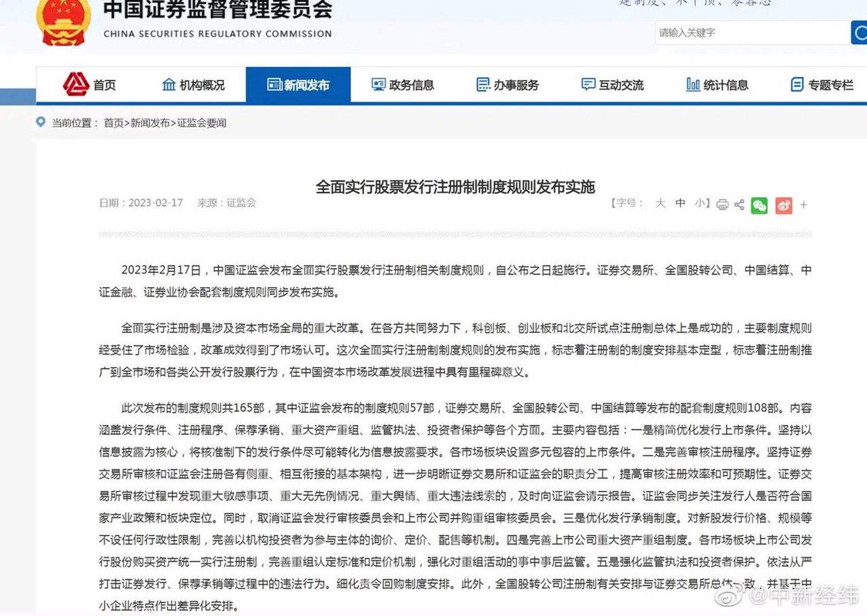Screen dimensions: 867x616
Task: Click the bar-chart icon for 统计信息
Action: (692, 85)
